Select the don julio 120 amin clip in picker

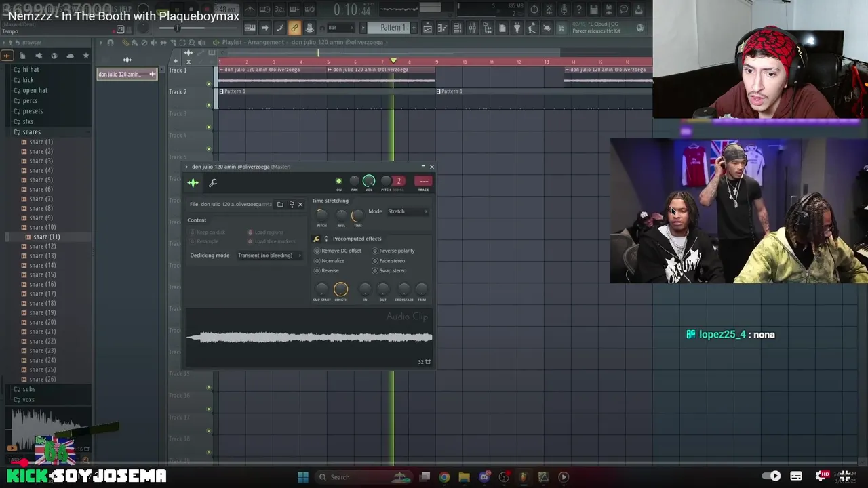click(x=127, y=74)
